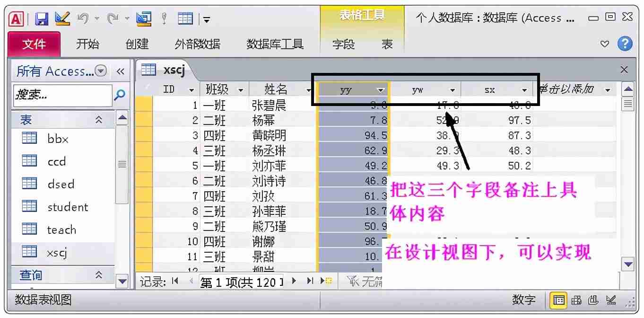
Task: Click the teach table icon
Action: [x=29, y=229]
